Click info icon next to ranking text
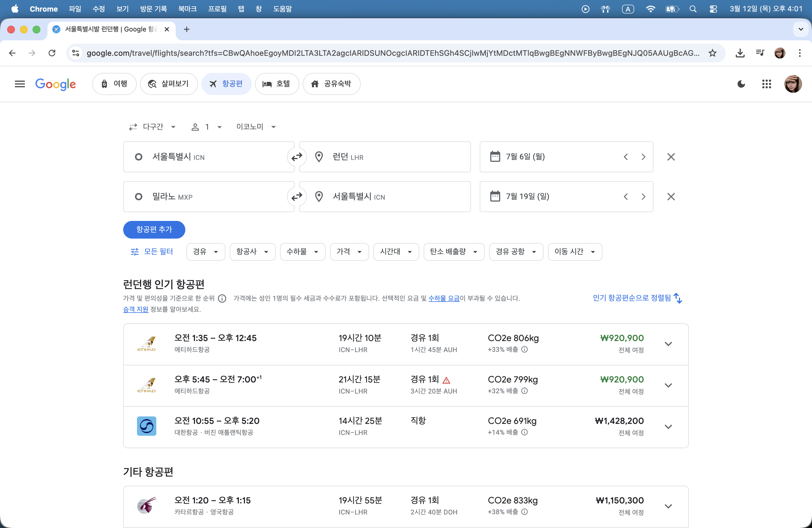 coord(222,299)
